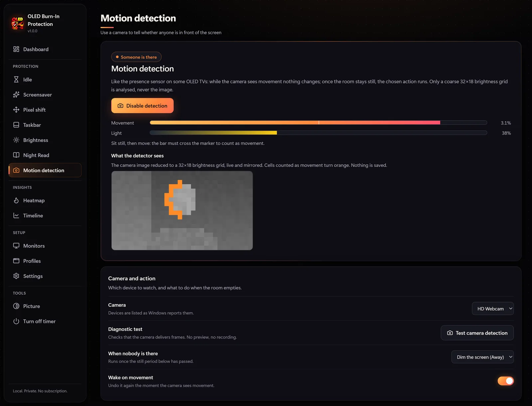This screenshot has height=406, width=532.
Task: Open the Profiles menu label
Action: tap(32, 261)
